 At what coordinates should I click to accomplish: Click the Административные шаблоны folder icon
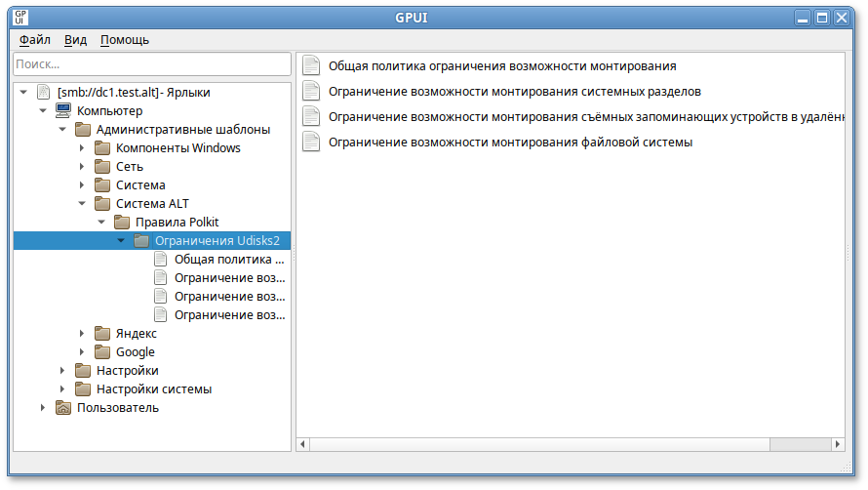[83, 129]
